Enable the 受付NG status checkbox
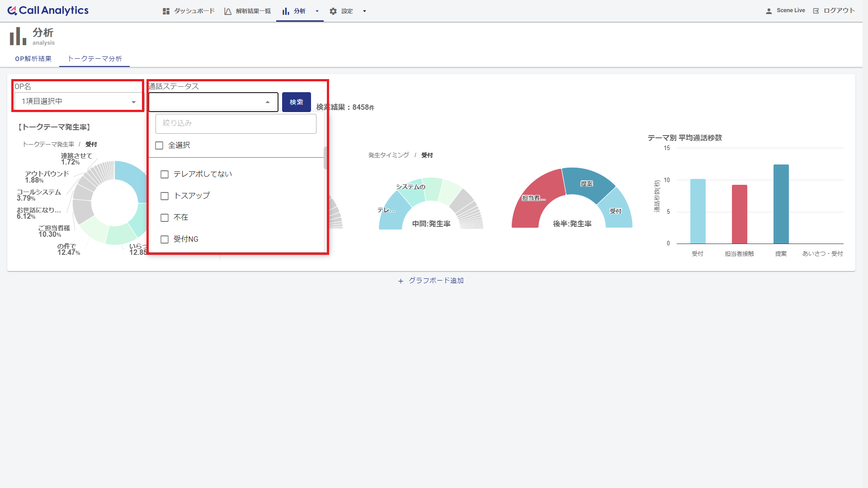 [x=165, y=239]
